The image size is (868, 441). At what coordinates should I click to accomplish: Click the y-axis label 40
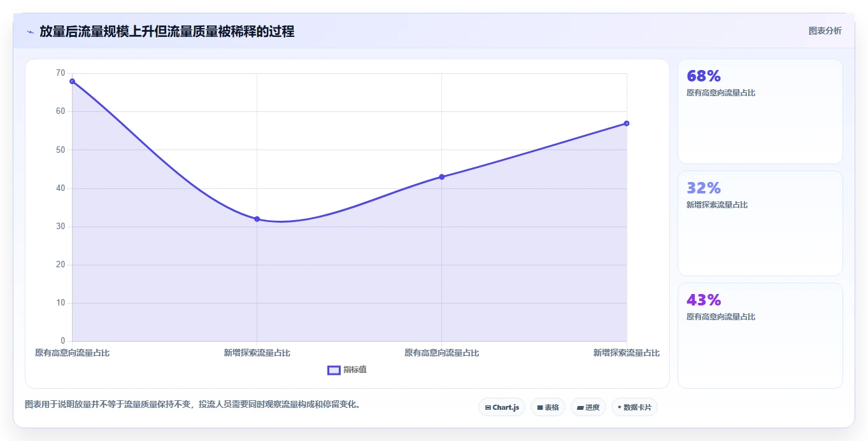60,188
